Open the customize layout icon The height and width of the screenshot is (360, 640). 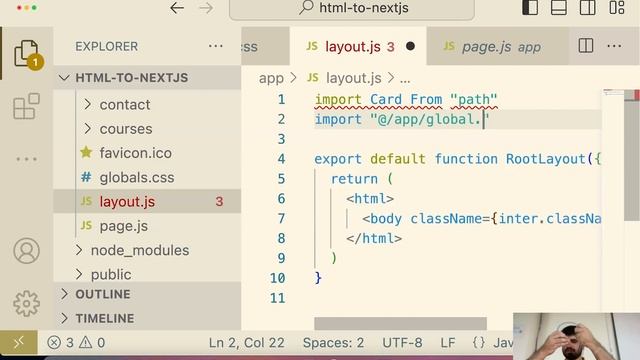(x=617, y=8)
